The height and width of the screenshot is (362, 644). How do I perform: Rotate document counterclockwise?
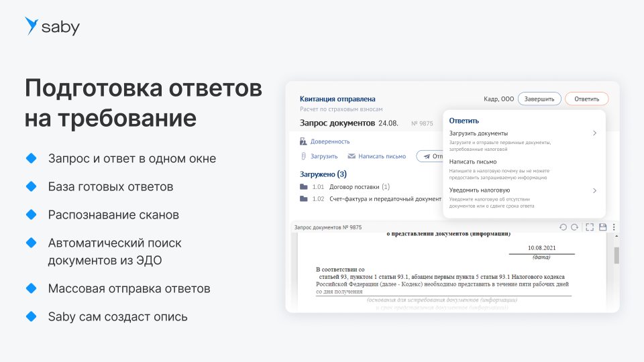(563, 227)
